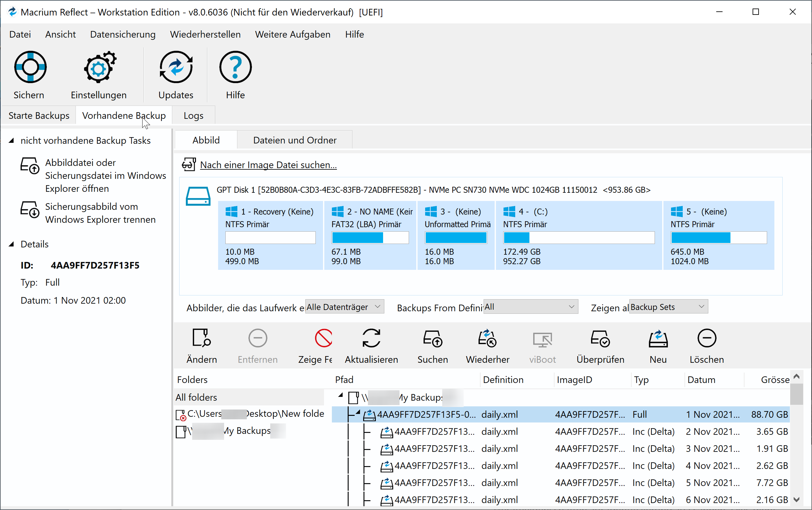The image size is (812, 510).
Task: Open the Sichern backup tool
Action: (30, 75)
